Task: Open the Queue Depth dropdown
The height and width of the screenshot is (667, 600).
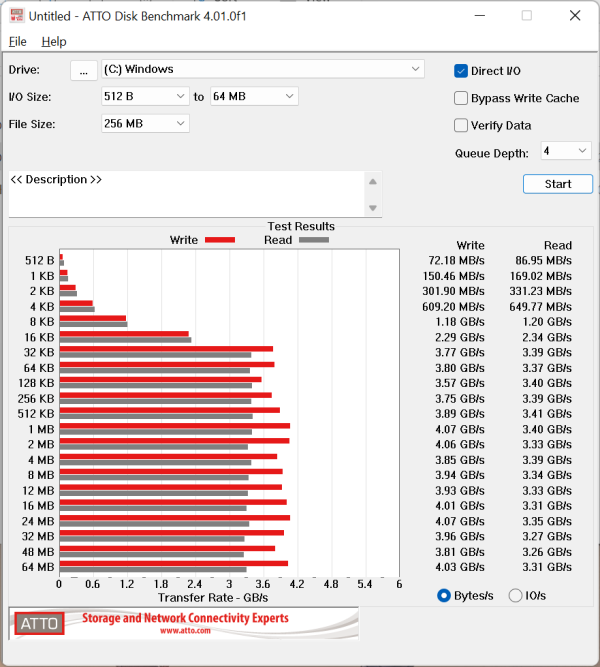Action: (x=566, y=151)
